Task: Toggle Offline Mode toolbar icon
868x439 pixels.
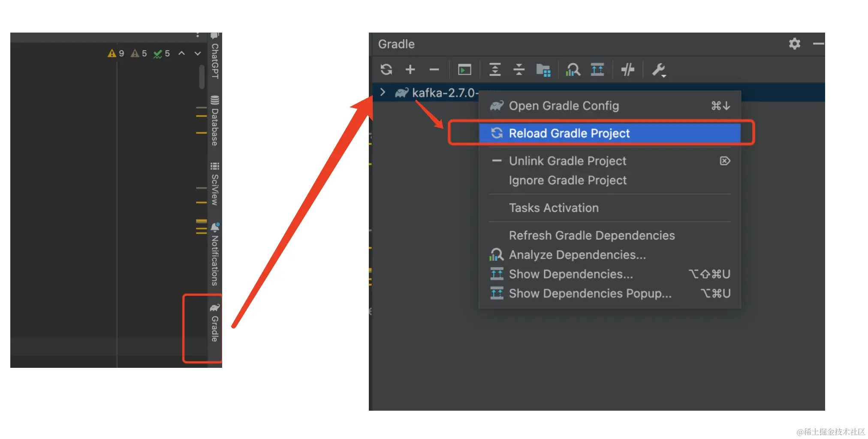Action: 628,69
